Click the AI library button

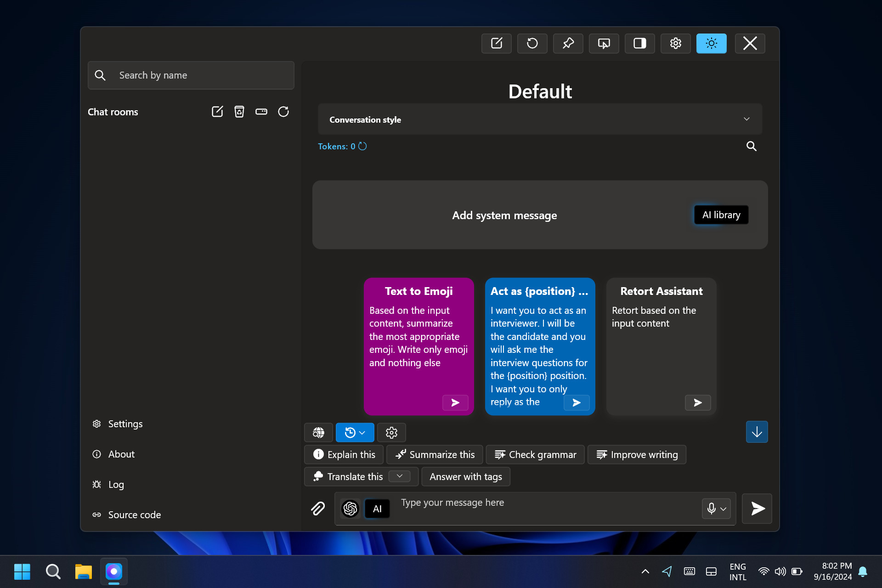721,215
